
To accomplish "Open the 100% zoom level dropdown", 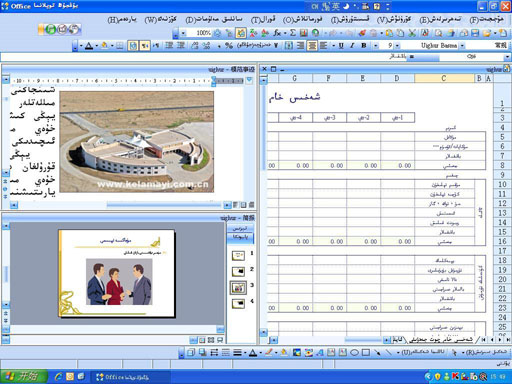I will [183, 33].
